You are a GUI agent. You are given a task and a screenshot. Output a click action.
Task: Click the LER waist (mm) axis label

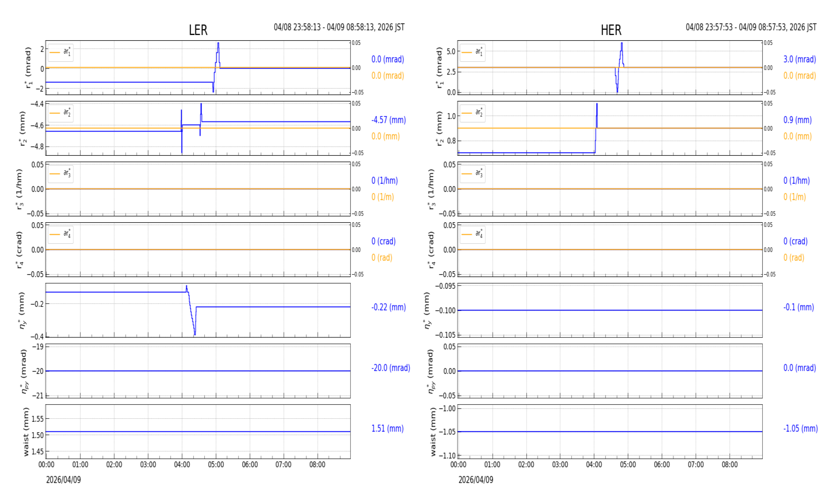[x=26, y=432]
